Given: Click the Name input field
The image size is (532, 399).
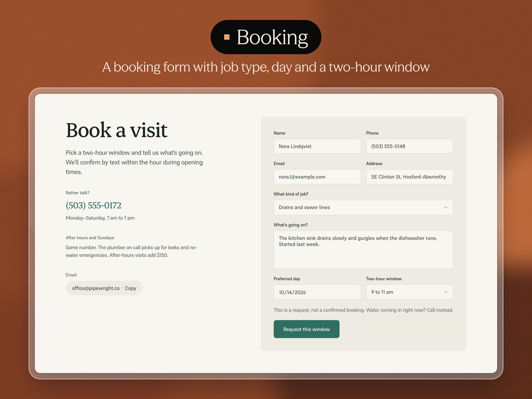Looking at the screenshot, I should tap(317, 146).
